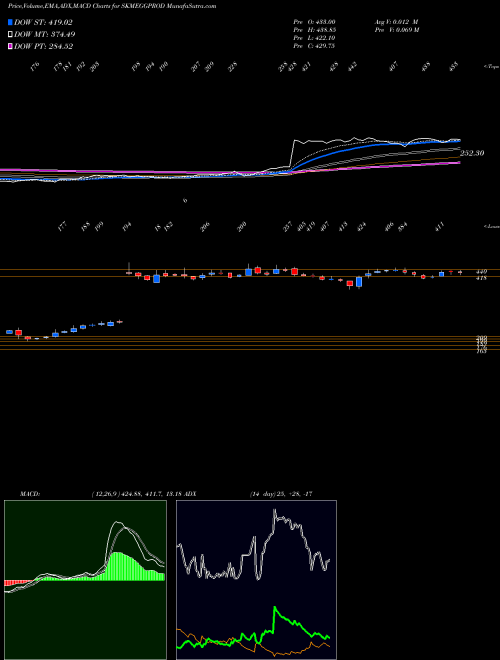Click the '<Tops' axis label
Screen dimensions: 500x660
pyautogui.click(x=491, y=67)
